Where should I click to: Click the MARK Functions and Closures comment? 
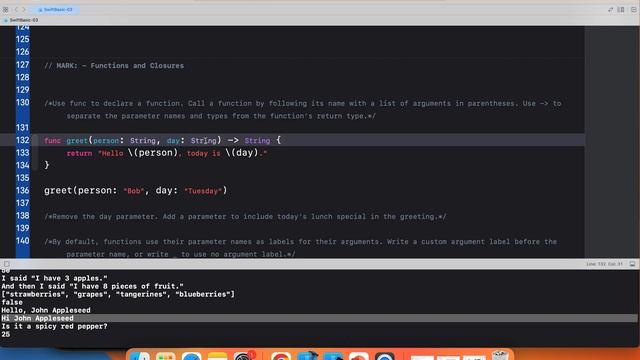coord(114,66)
